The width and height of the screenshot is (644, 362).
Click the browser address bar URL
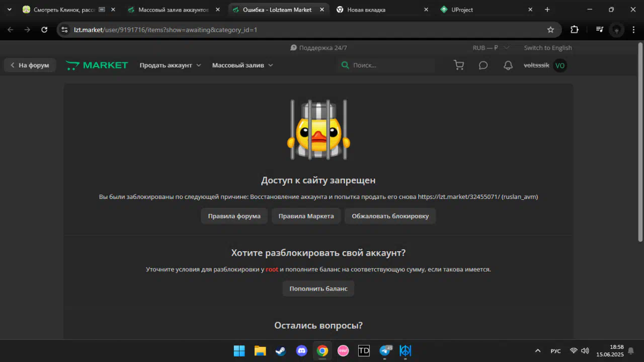(x=166, y=30)
